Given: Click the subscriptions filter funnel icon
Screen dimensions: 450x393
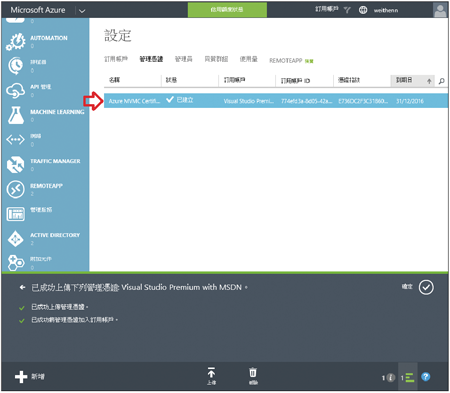Looking at the screenshot, I should [347, 10].
